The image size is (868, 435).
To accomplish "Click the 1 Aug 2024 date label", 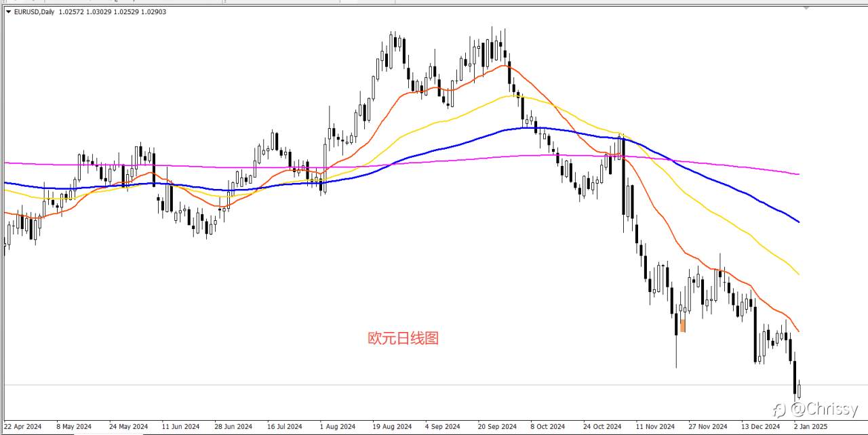I will [x=338, y=427].
